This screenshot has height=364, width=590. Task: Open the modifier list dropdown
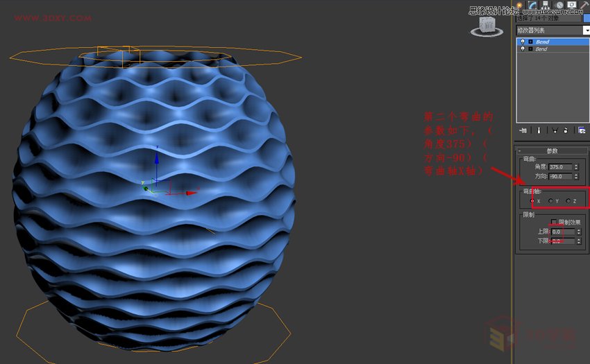click(587, 30)
